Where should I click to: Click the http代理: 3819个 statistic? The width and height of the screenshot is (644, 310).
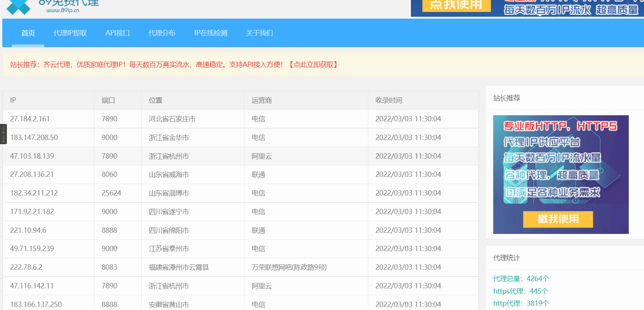point(521,304)
